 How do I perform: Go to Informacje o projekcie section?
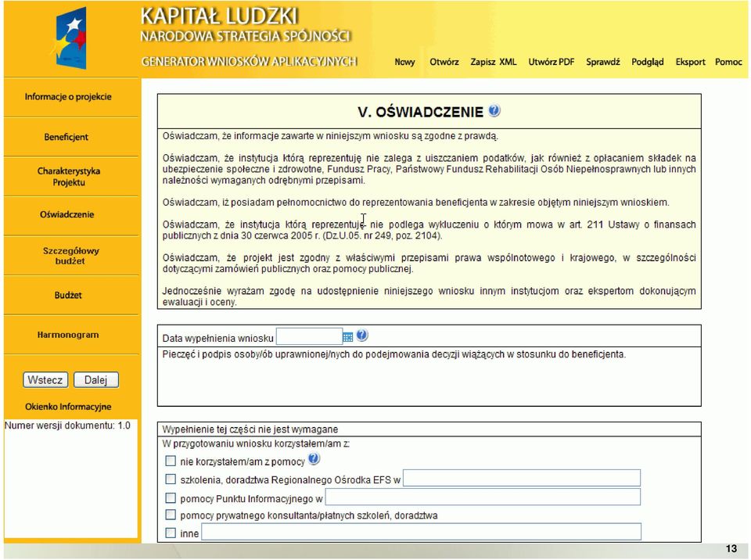[68, 97]
